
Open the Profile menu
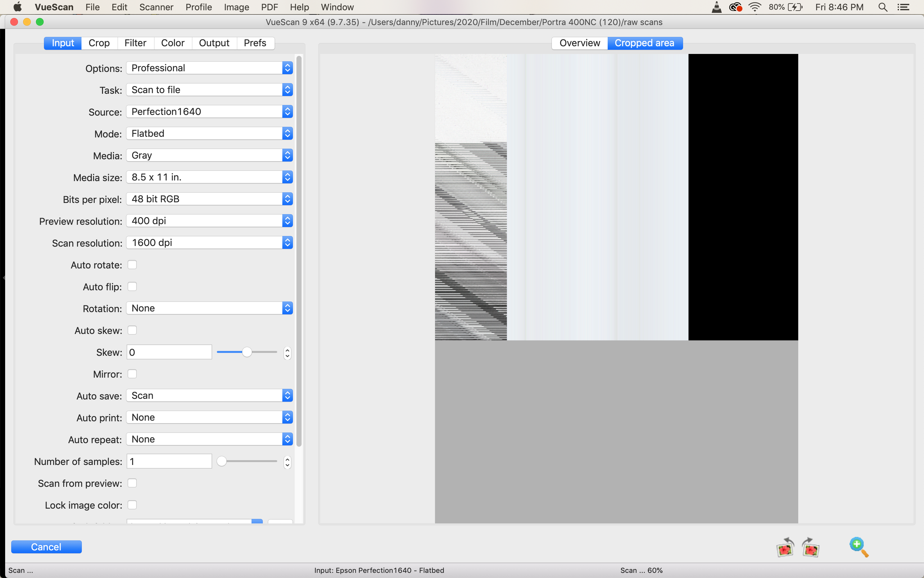(199, 7)
